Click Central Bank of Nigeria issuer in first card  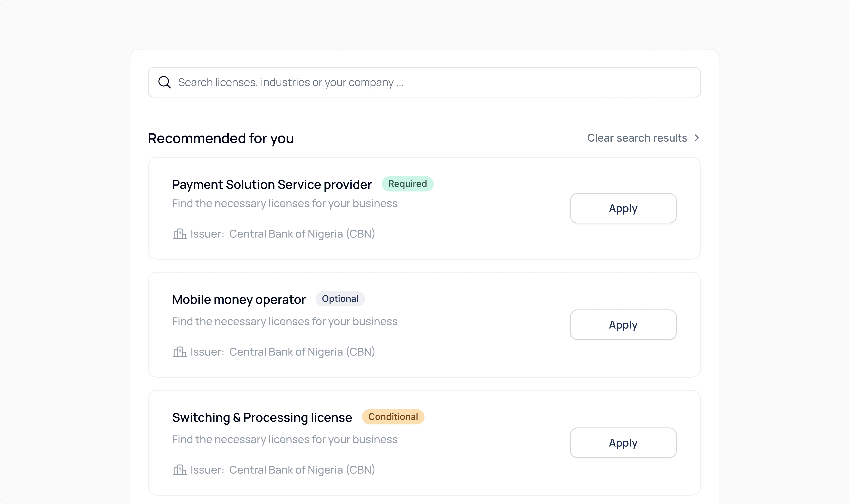302,234
